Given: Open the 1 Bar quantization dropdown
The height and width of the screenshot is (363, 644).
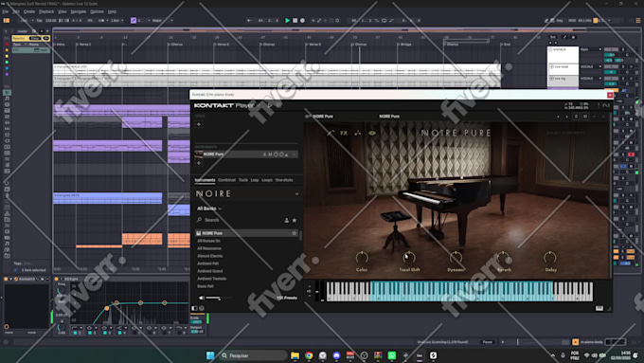Looking at the screenshot, I should coord(116,20).
